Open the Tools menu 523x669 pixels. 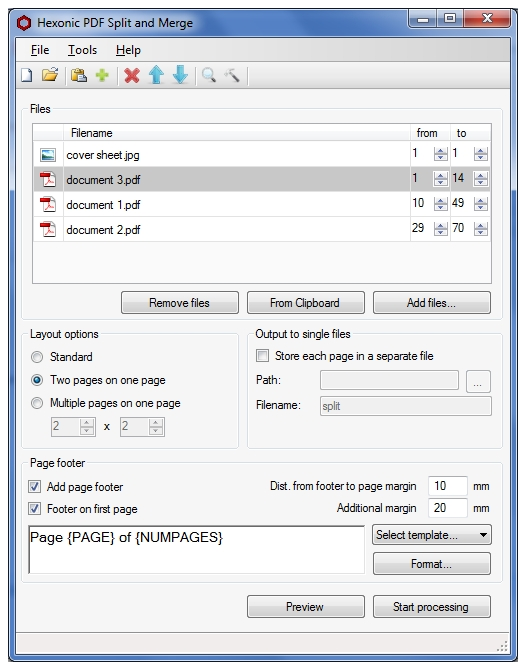point(82,50)
